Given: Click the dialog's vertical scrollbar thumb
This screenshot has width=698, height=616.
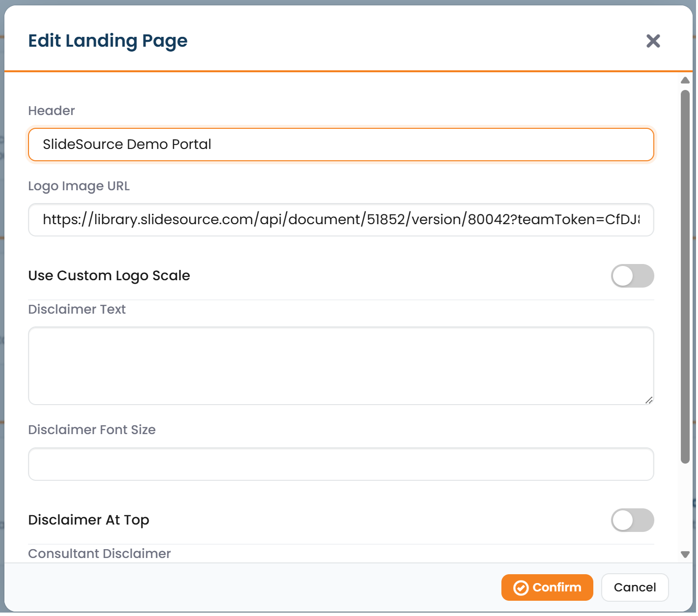Looking at the screenshot, I should pos(685,277).
